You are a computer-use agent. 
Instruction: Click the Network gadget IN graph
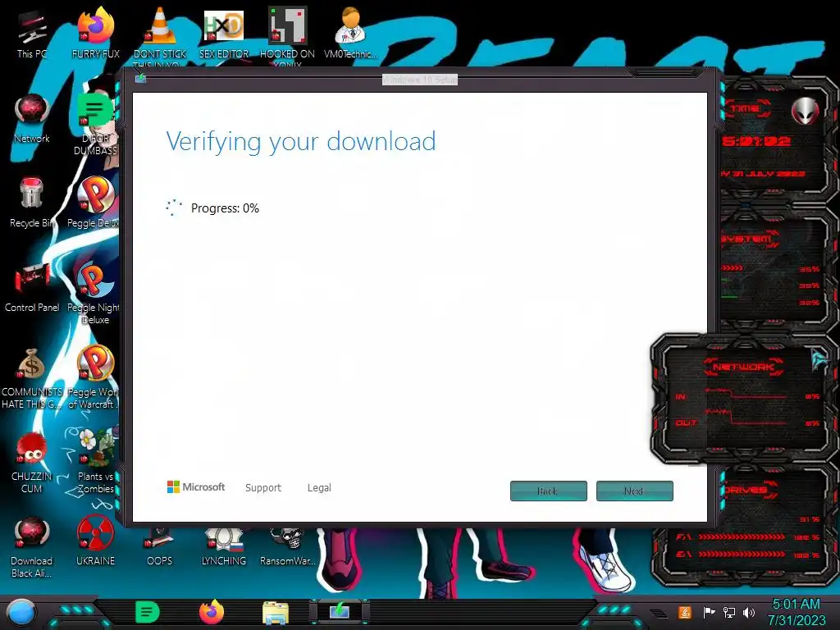tap(746, 395)
